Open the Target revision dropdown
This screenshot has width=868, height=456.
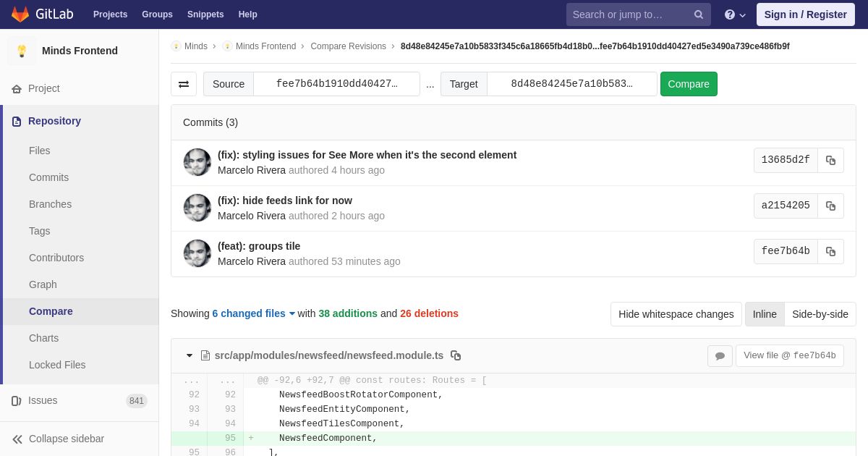pos(571,84)
